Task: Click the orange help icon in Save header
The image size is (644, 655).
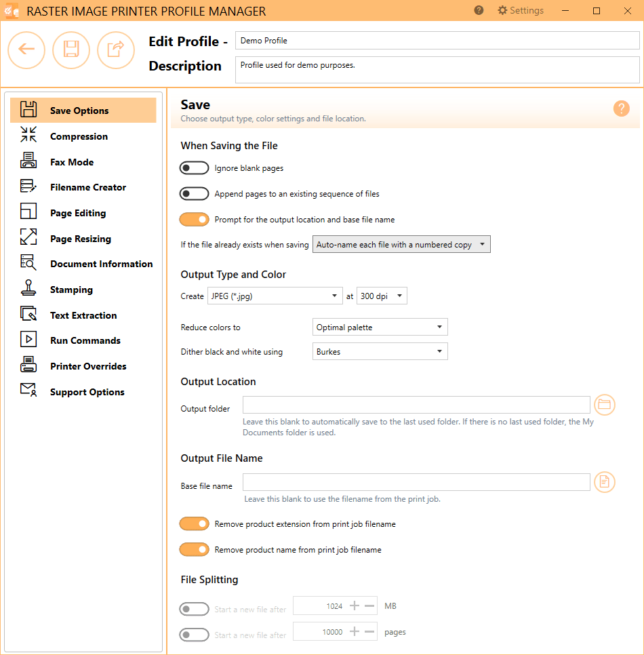Action: (621, 108)
